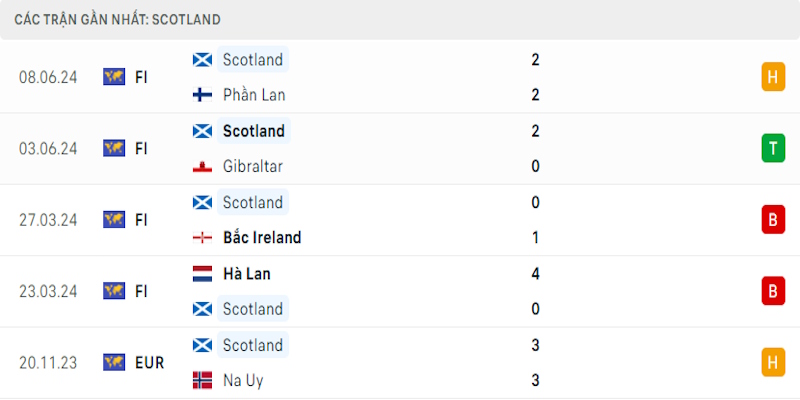Click red B badge for 23.03.24 match
This screenshot has height=400, width=800.
click(x=773, y=291)
